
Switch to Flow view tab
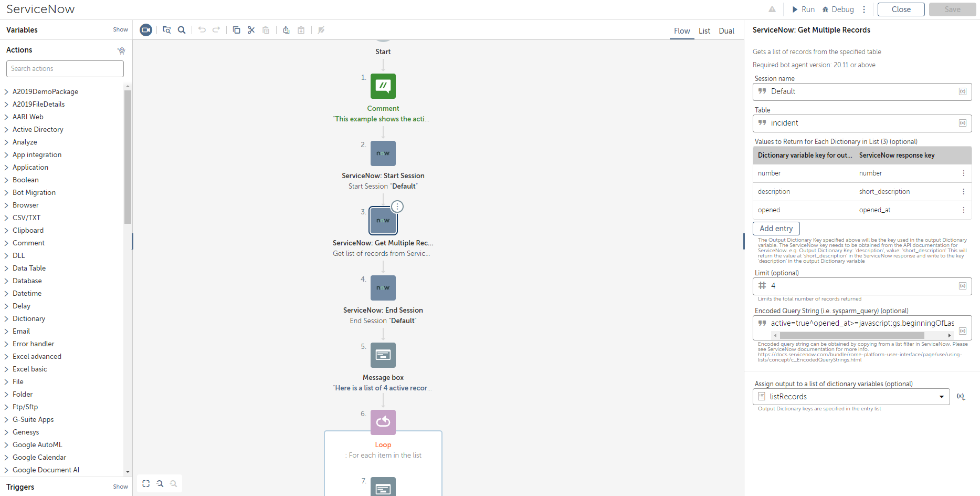(682, 31)
